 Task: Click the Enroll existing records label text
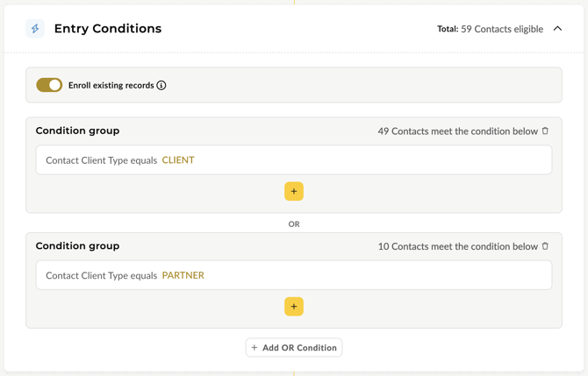111,85
